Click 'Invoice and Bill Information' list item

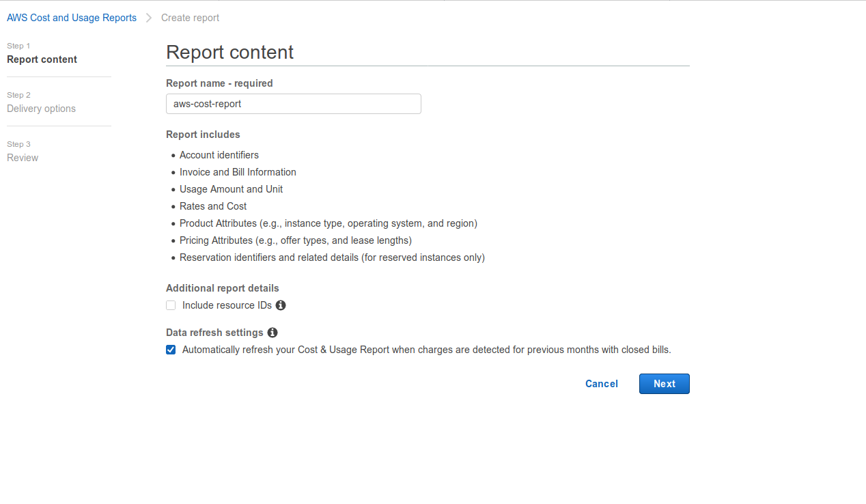point(238,172)
